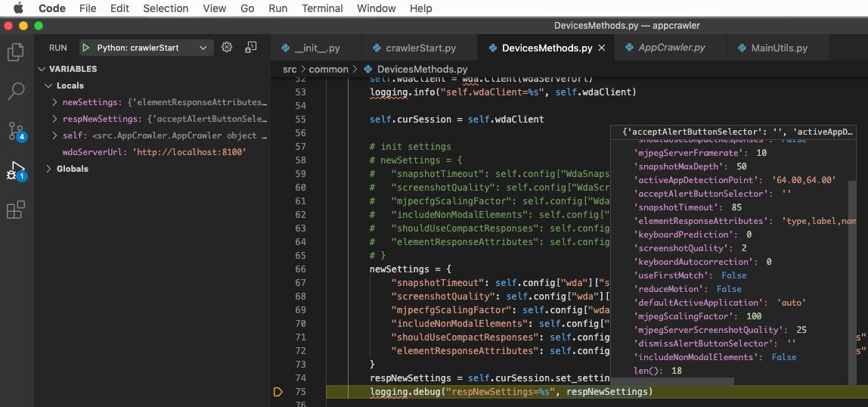Screen dimensions: 868x407
Task: Click the 'snapshotTimeout' value 85 entry
Action: tap(687, 207)
